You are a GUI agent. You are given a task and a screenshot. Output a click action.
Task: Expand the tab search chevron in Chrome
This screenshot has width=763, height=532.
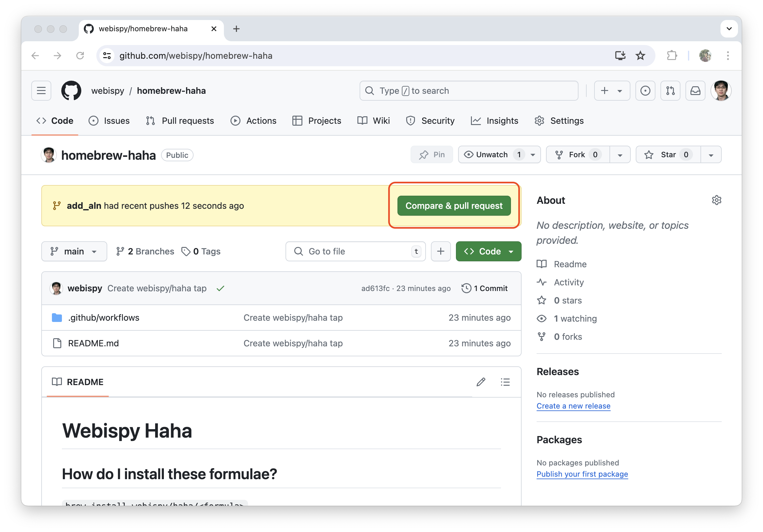point(729,29)
